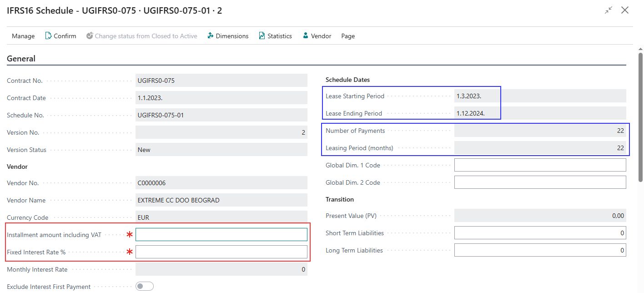The width and height of the screenshot is (644, 293).
Task: Open Vendor action
Action: click(x=317, y=36)
